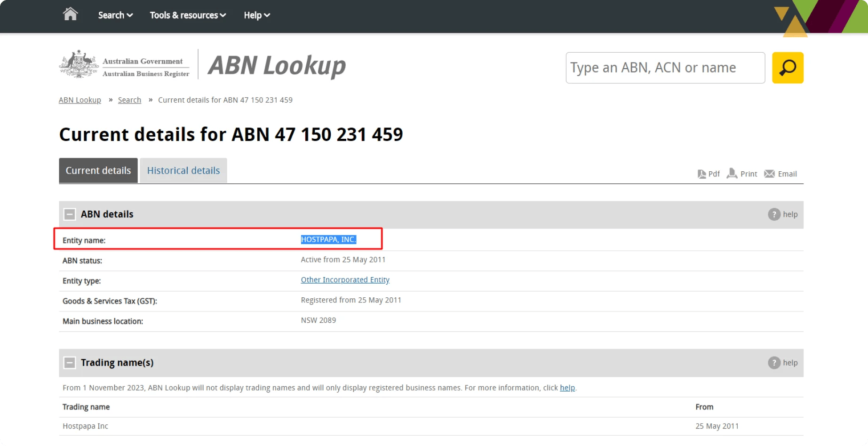This screenshot has width=868, height=446.
Task: Select the Current details tab
Action: (98, 170)
